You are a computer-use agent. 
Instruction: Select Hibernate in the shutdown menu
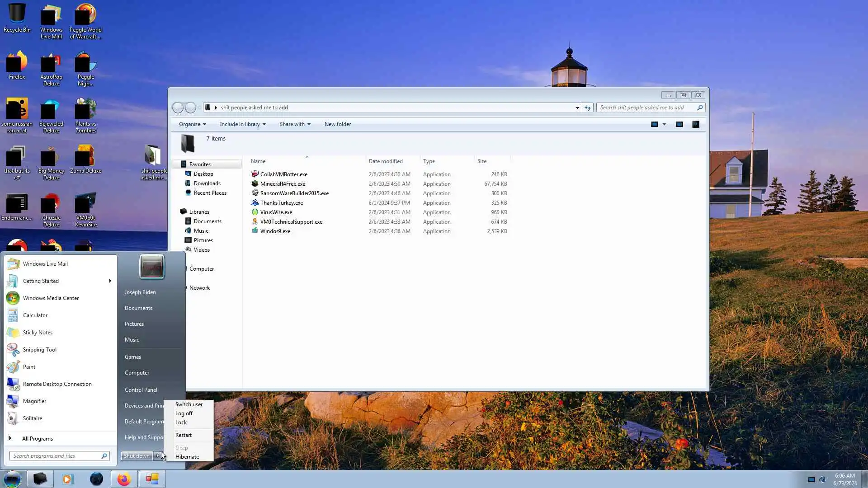pos(187,456)
